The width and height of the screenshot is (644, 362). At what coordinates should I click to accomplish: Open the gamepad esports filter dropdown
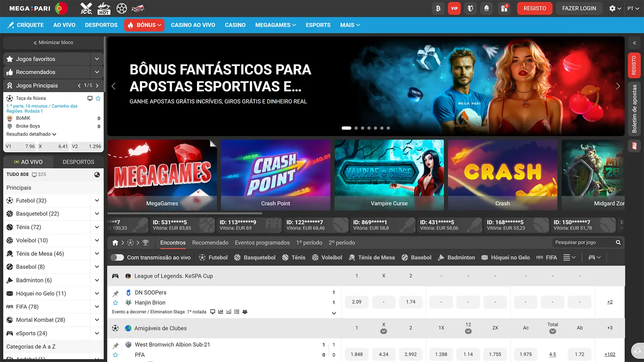(594, 258)
